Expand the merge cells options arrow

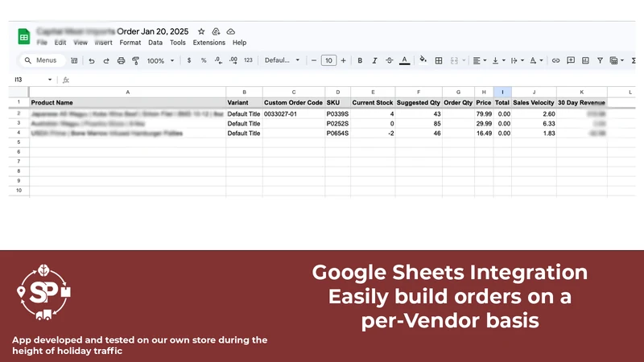[464, 61]
